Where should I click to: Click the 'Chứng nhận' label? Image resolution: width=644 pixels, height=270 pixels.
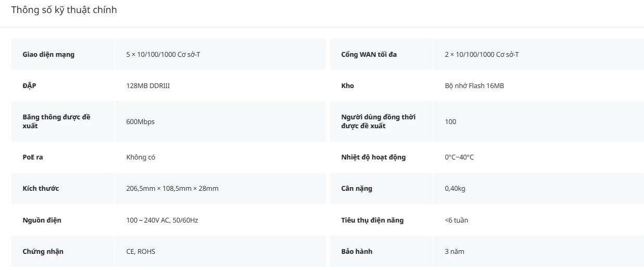click(x=43, y=251)
